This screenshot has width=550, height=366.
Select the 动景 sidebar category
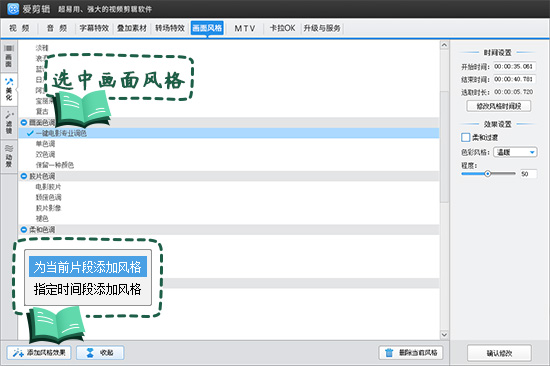(x=9, y=156)
